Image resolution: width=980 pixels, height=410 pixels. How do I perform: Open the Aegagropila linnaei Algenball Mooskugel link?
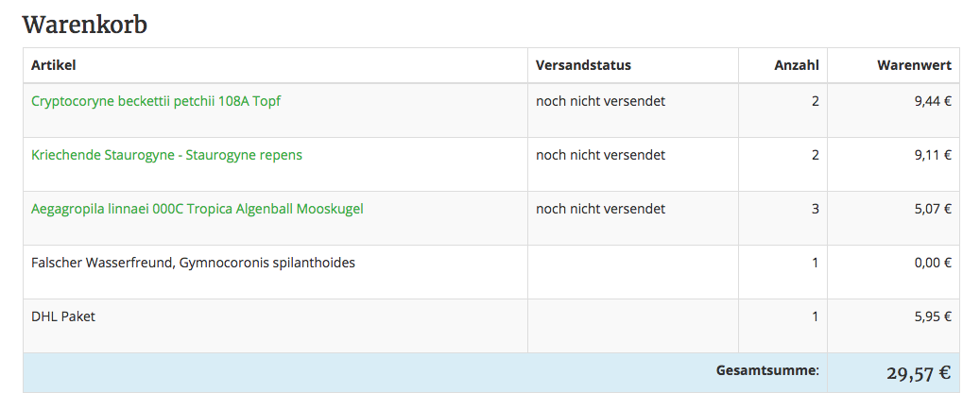(197, 209)
